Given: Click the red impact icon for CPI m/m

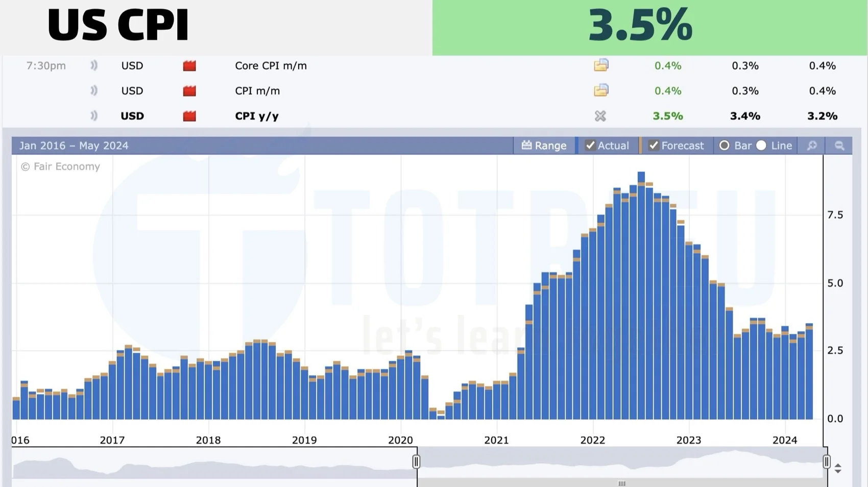Looking at the screenshot, I should pos(189,91).
